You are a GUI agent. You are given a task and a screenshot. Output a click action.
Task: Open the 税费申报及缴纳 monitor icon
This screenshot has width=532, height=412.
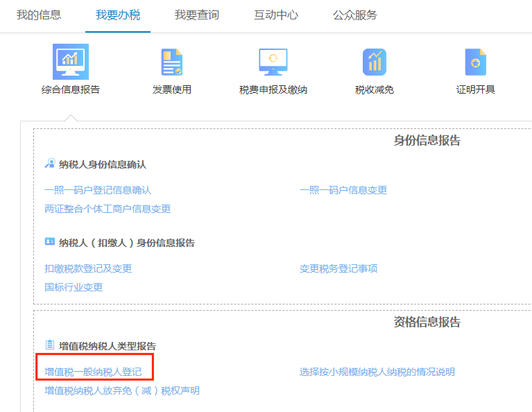[273, 62]
